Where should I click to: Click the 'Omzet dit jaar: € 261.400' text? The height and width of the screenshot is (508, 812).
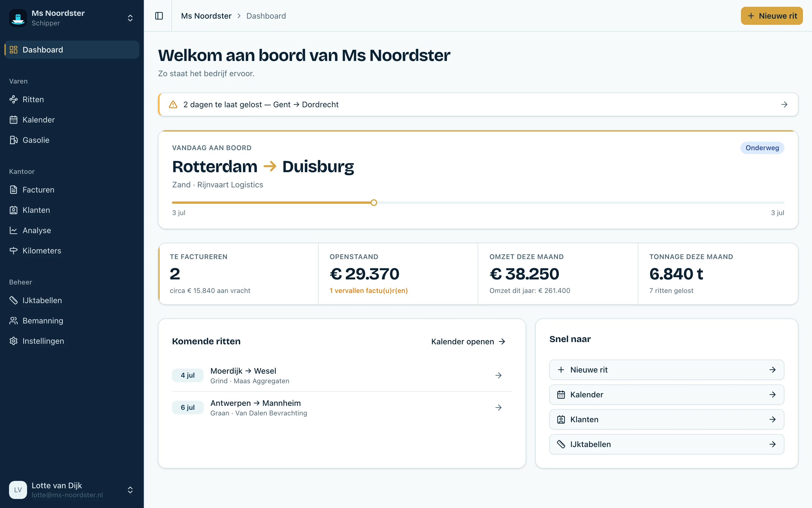pos(529,291)
